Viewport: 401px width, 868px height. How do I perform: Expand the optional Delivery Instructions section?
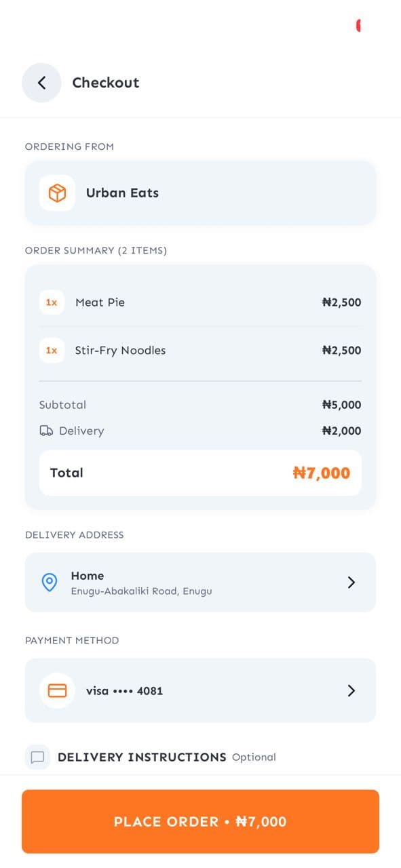142,757
